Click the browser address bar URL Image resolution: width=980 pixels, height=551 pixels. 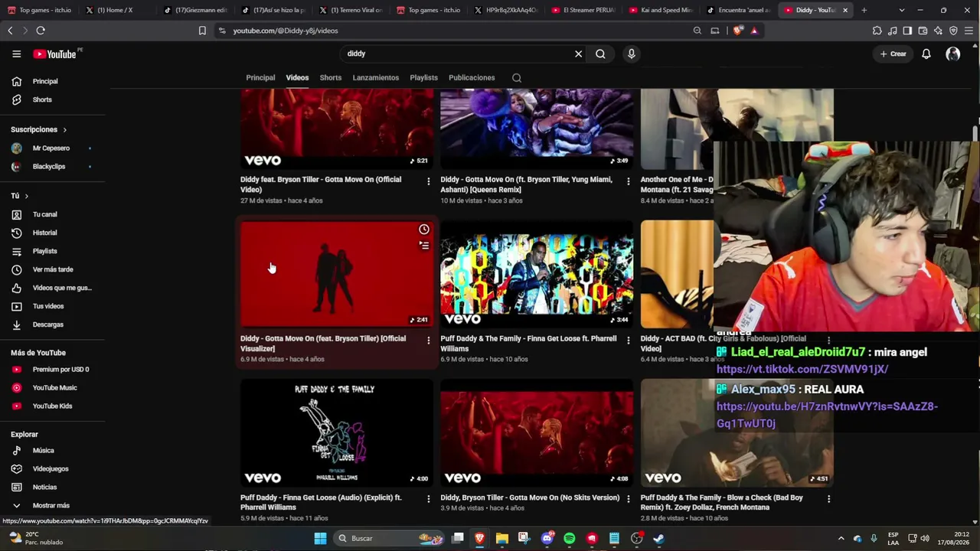click(286, 31)
